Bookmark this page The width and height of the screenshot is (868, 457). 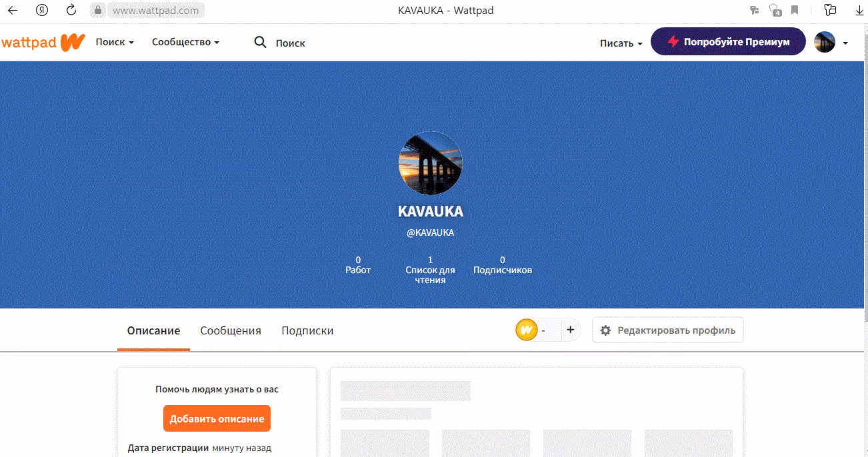795,10
